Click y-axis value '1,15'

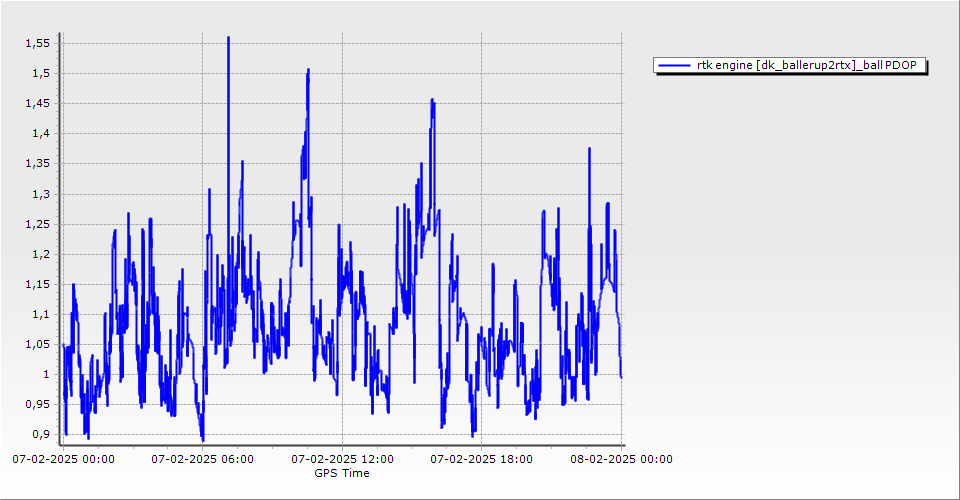click(x=37, y=285)
